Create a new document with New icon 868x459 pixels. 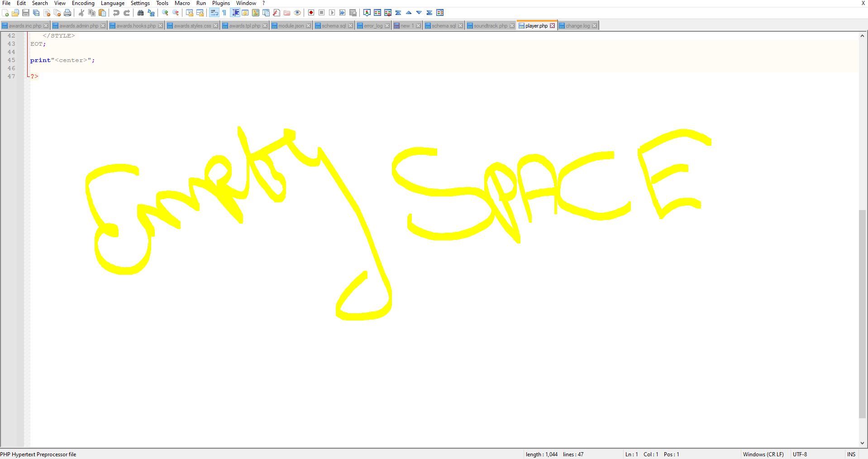point(5,13)
